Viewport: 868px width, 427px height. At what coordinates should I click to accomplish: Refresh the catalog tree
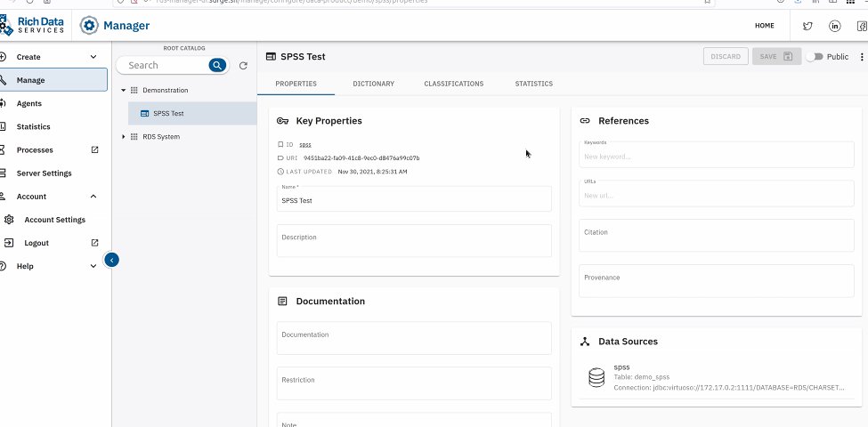pyautogui.click(x=243, y=66)
